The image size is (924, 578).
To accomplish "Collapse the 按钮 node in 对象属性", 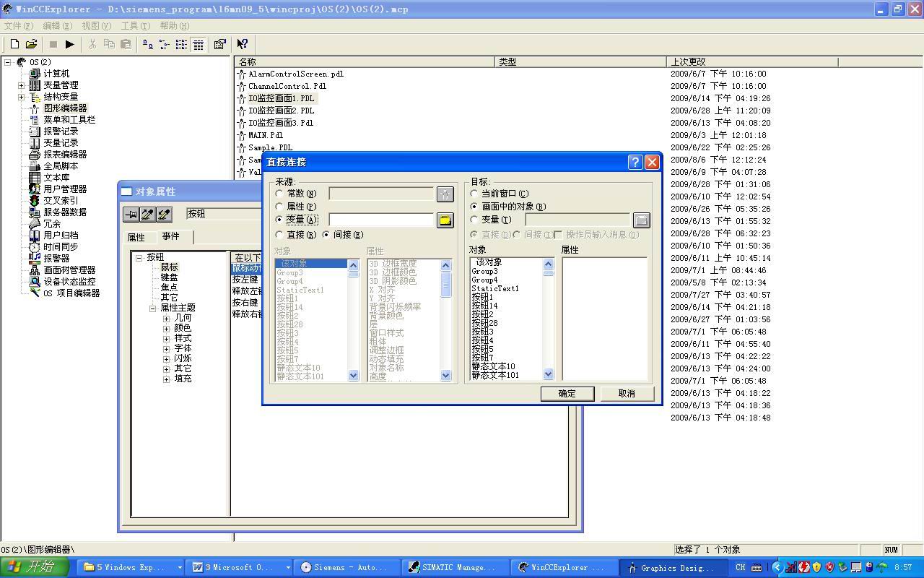I will point(139,257).
